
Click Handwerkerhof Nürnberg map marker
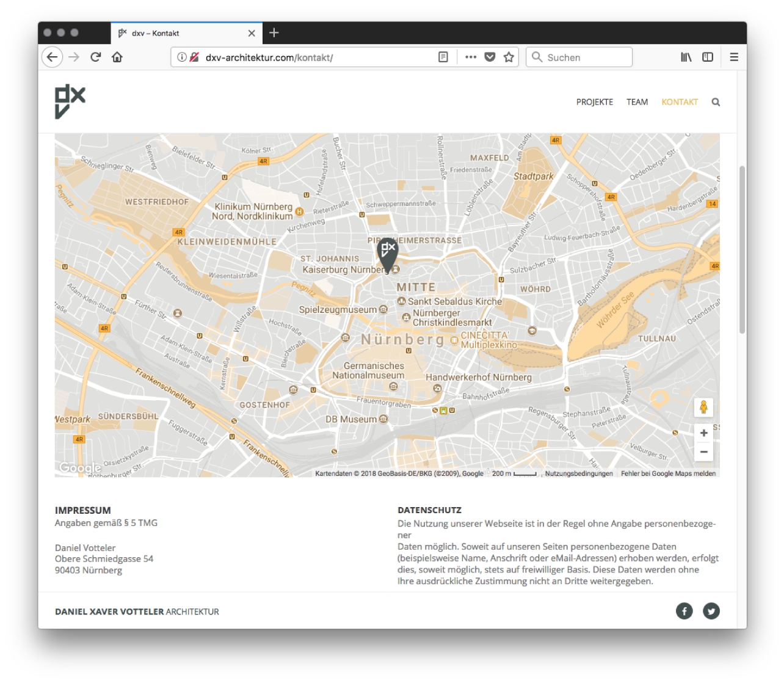[x=437, y=388]
